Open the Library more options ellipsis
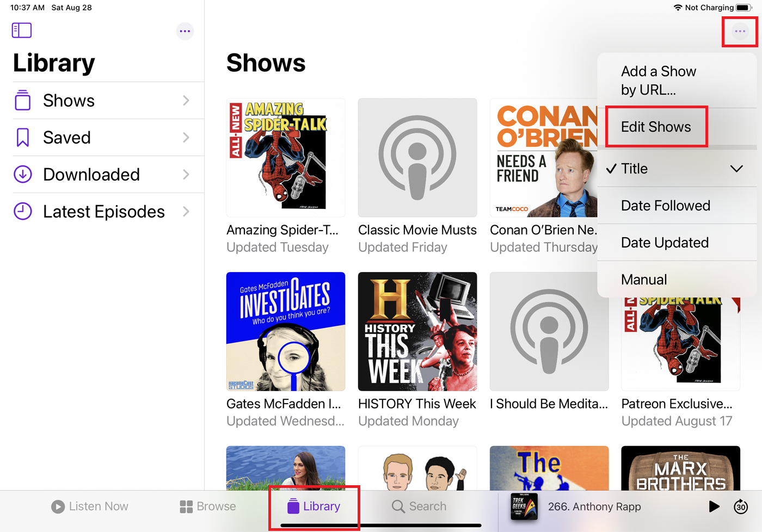 click(185, 31)
